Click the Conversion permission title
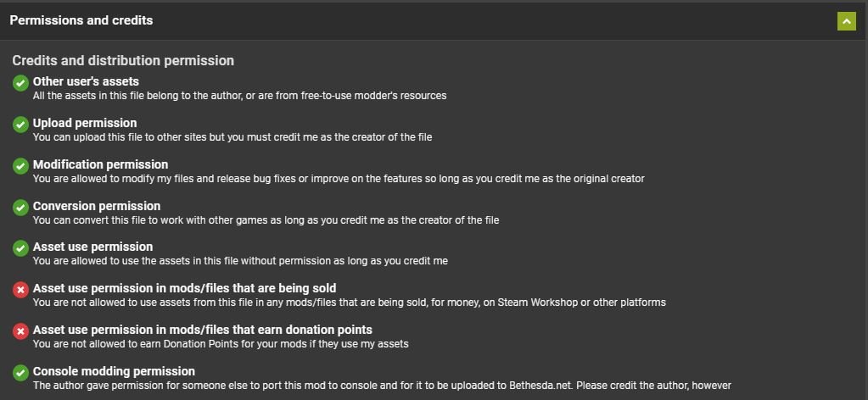The width and height of the screenshot is (868, 400). tap(96, 206)
